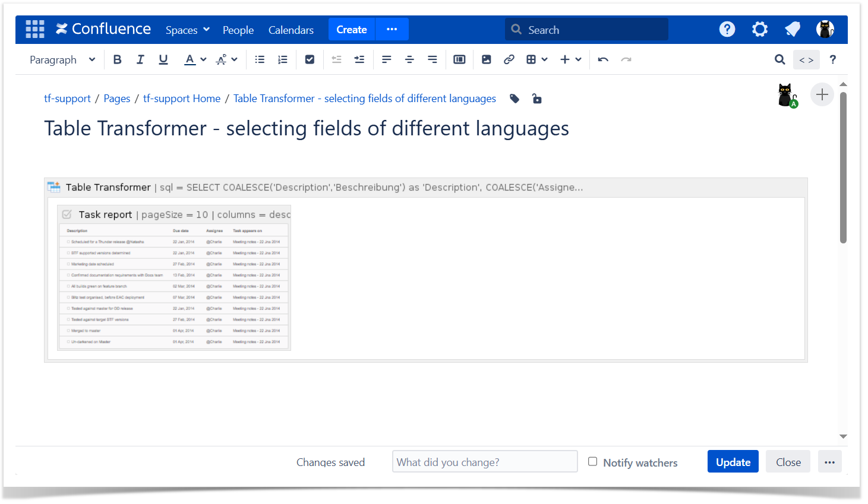868x504 pixels.
Task: Click the 'What did you change?' field
Action: pos(484,462)
